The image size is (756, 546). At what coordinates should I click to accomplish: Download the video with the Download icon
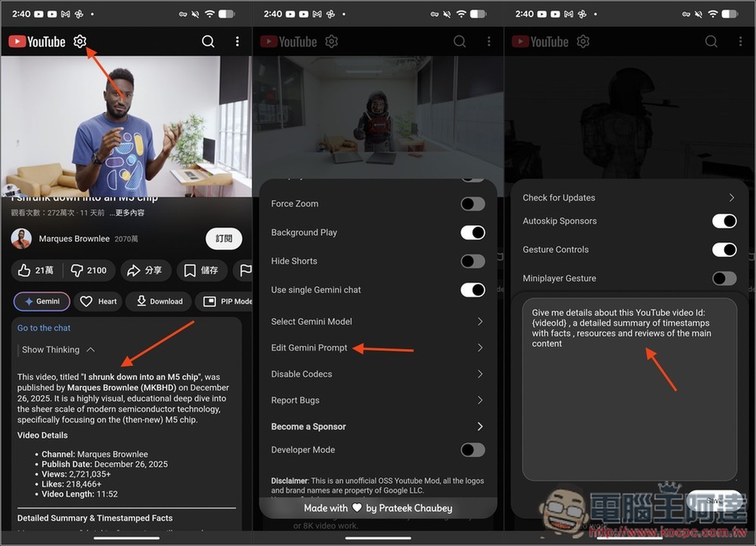tap(158, 301)
